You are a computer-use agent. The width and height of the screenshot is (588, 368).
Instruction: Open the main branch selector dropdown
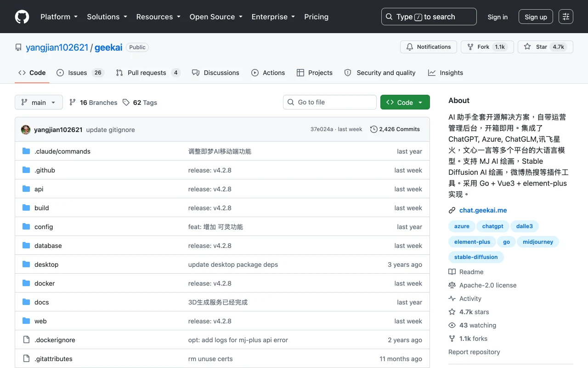click(x=39, y=102)
